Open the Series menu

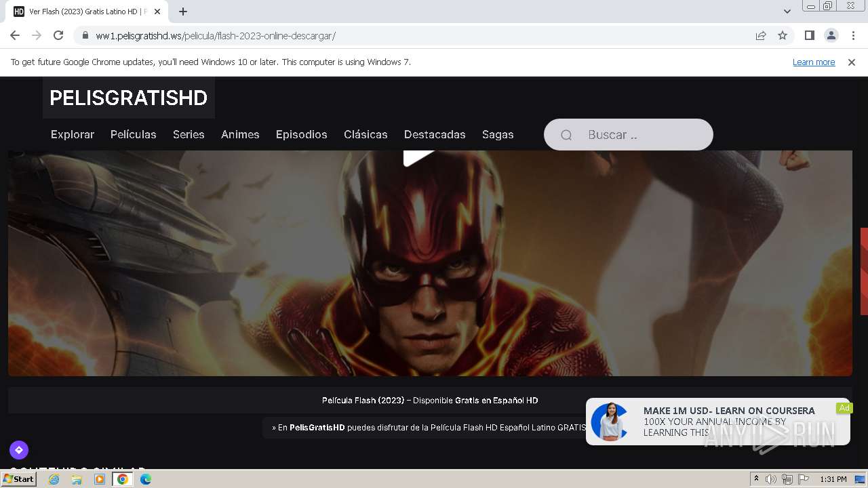[x=189, y=134]
